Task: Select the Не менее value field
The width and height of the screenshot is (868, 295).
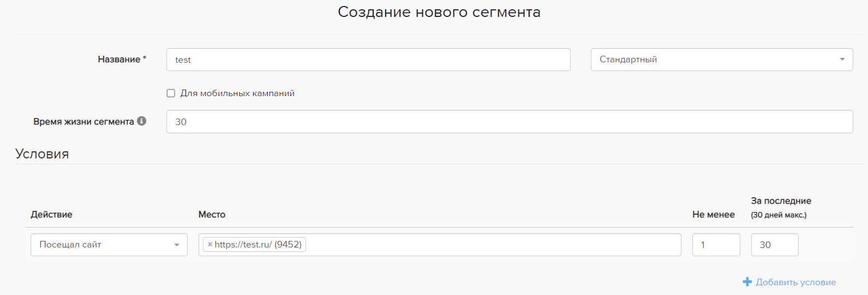Action: click(716, 245)
